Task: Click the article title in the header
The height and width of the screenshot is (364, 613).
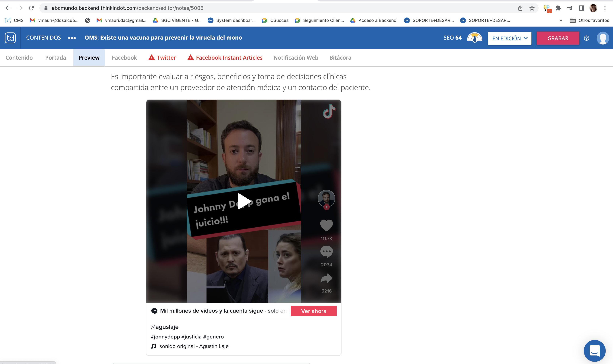Action: 163,38
